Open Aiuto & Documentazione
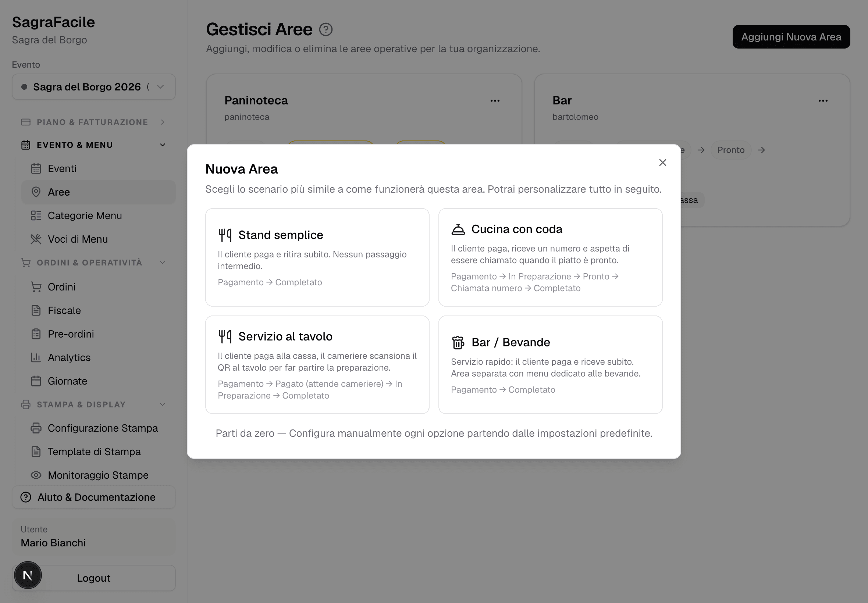The height and width of the screenshot is (603, 868). tap(94, 497)
